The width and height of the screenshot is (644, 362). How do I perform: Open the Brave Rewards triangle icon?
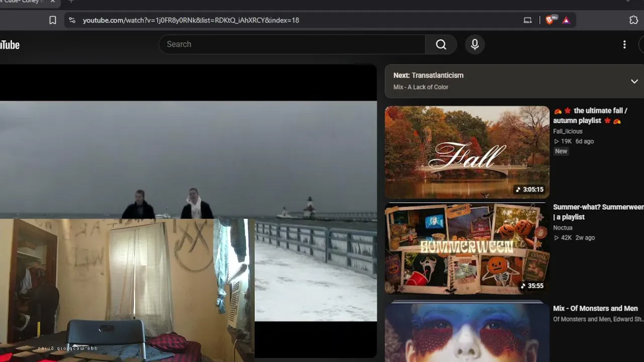566,20
